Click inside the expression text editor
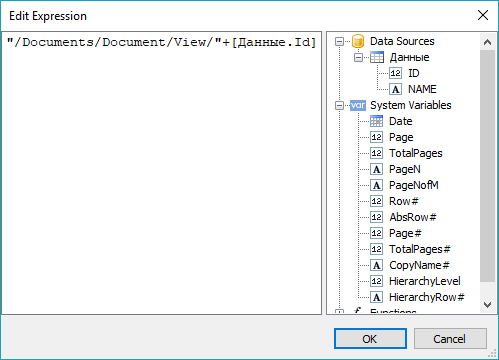 click(x=161, y=173)
